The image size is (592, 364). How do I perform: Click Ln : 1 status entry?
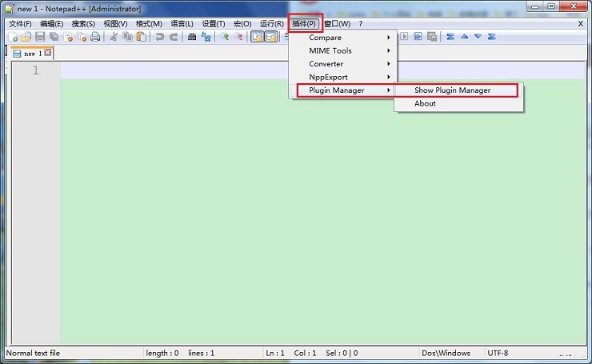(275, 353)
